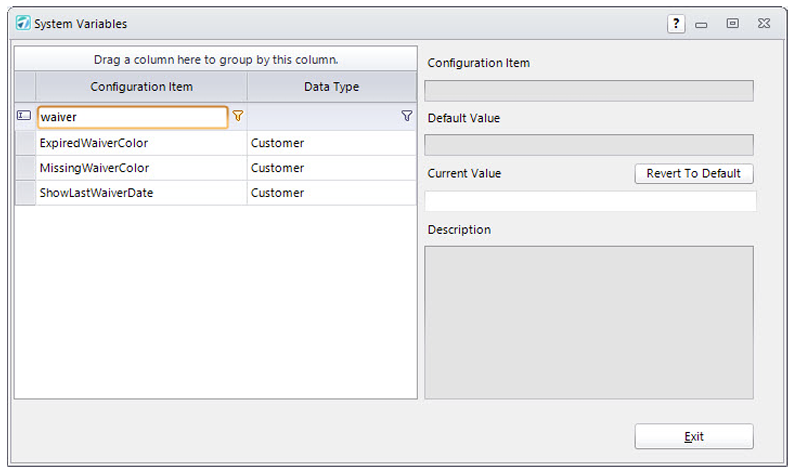The height and width of the screenshot is (476, 794).
Task: Sort by Data Type column header
Action: pos(332,87)
